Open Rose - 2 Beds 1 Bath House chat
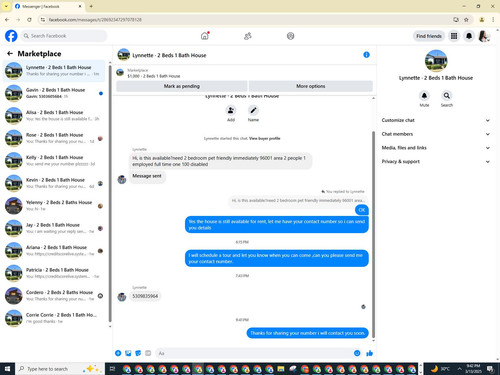This screenshot has height=375, width=500. (x=54, y=138)
